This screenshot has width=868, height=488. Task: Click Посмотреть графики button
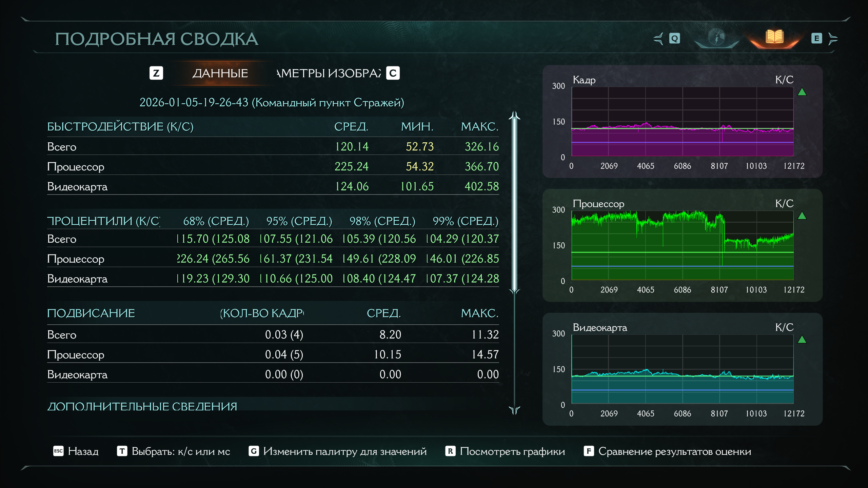512,451
